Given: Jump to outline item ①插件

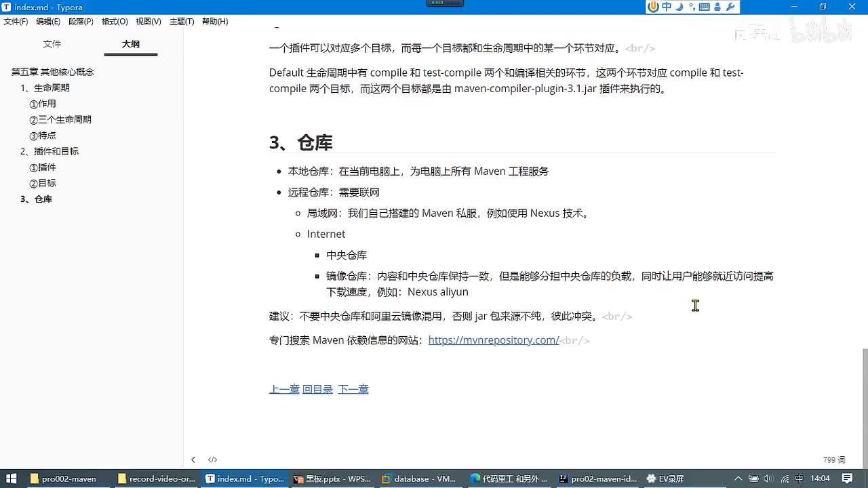Looking at the screenshot, I should tap(43, 167).
